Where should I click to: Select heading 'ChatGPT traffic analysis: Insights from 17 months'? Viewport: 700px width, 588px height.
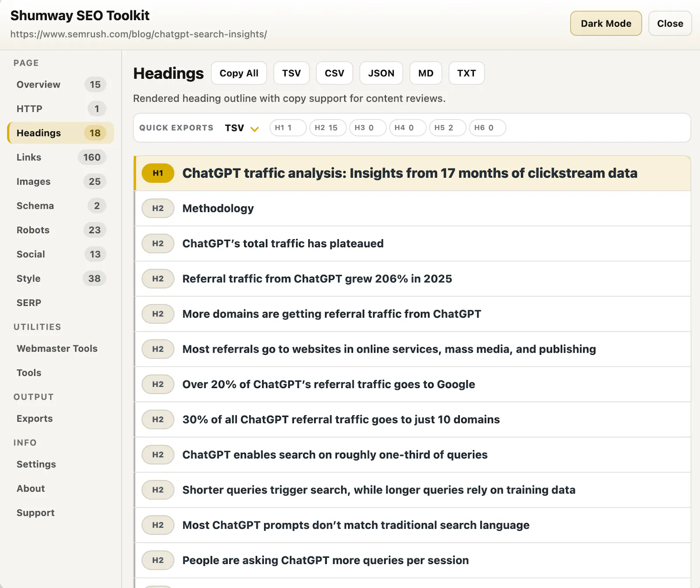[409, 173]
